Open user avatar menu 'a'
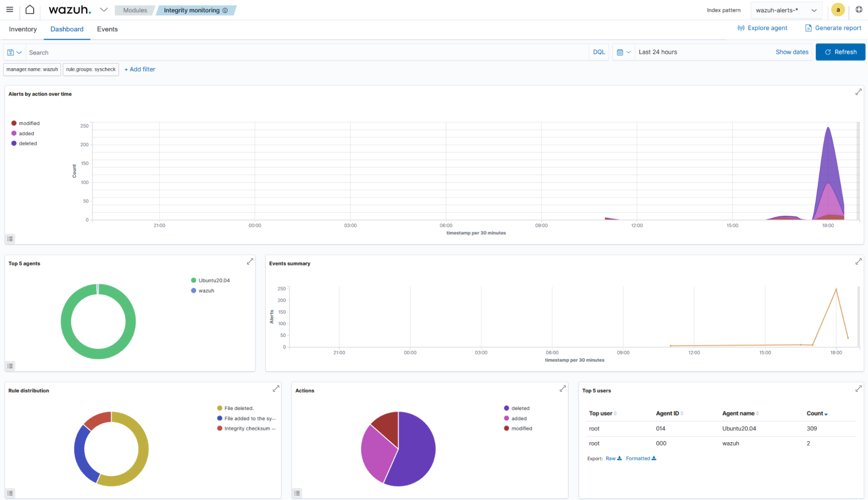The image size is (868, 500). click(838, 10)
